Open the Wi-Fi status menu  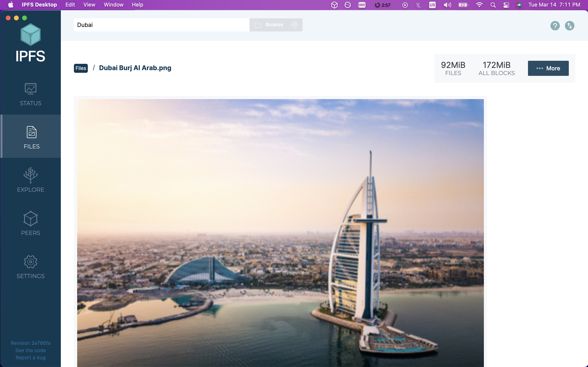[479, 5]
